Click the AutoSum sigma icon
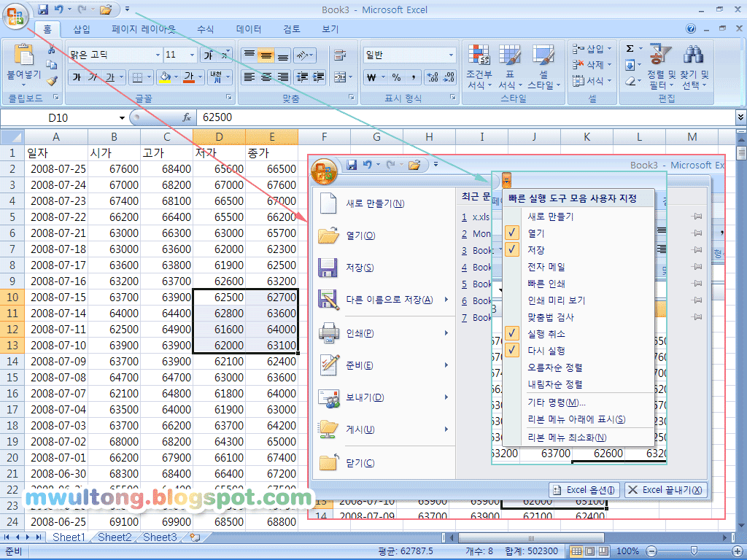Viewport: 747px width, 560px height. tap(630, 49)
